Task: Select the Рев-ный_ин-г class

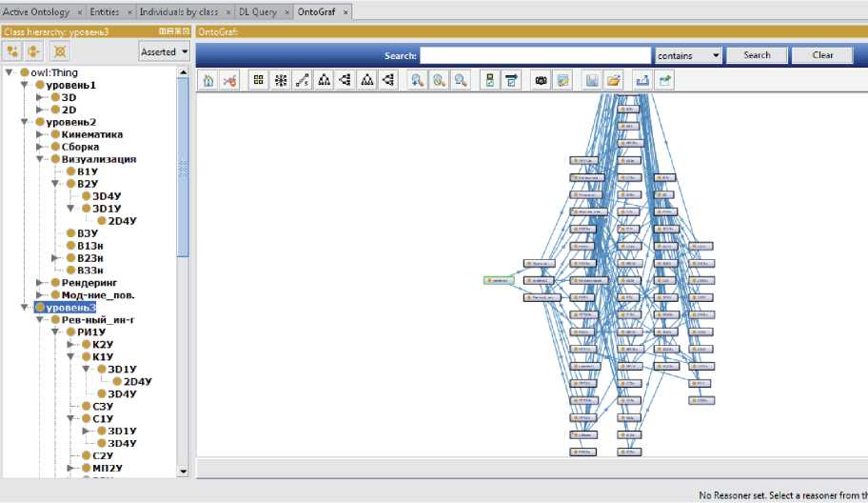Action: point(92,320)
